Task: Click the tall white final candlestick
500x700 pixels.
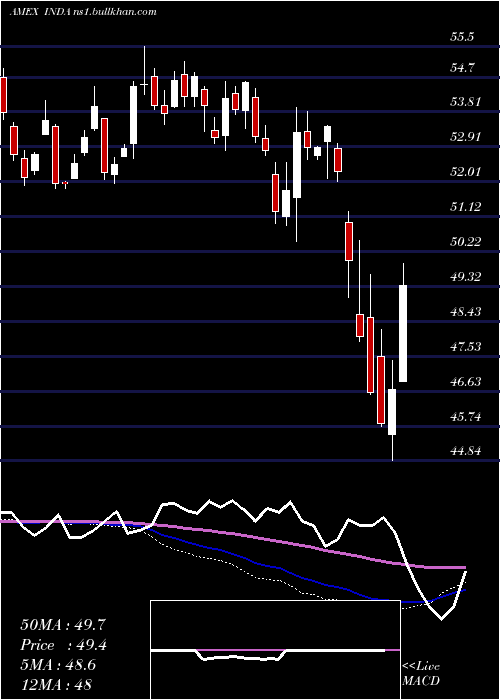Action: (x=403, y=333)
